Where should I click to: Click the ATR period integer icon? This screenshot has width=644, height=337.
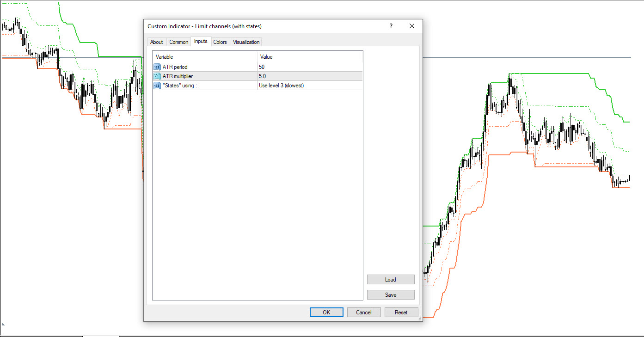coord(157,67)
